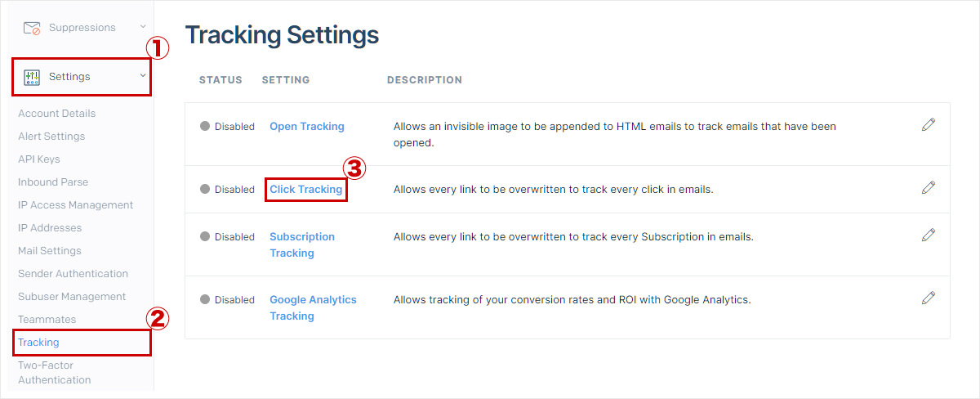Click the Disabled status dot for Click Tracking
The width and height of the screenshot is (980, 399).
(205, 190)
